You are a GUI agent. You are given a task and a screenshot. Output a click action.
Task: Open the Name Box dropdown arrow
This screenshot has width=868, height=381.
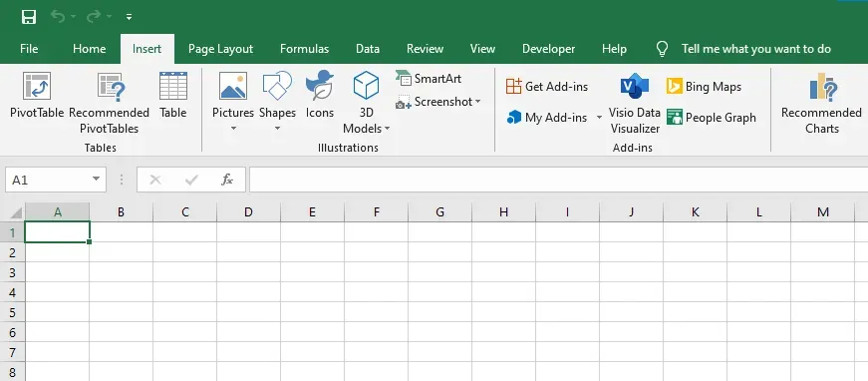tap(96, 179)
